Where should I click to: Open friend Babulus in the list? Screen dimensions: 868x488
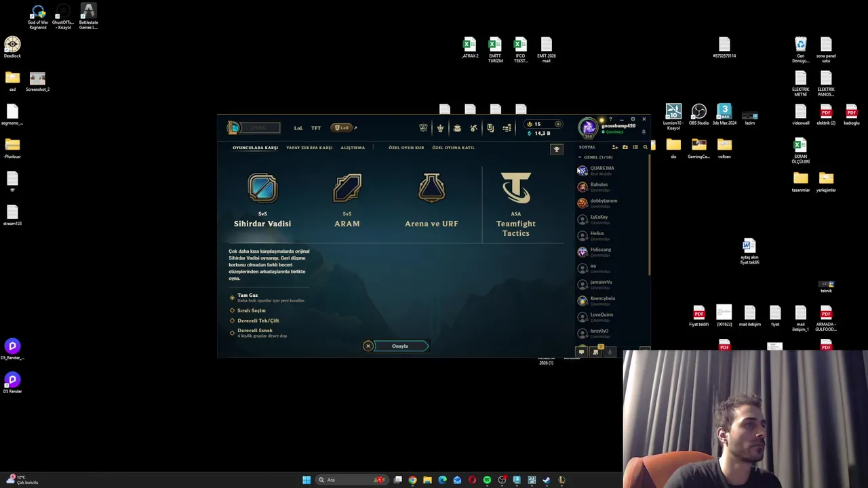click(612, 186)
